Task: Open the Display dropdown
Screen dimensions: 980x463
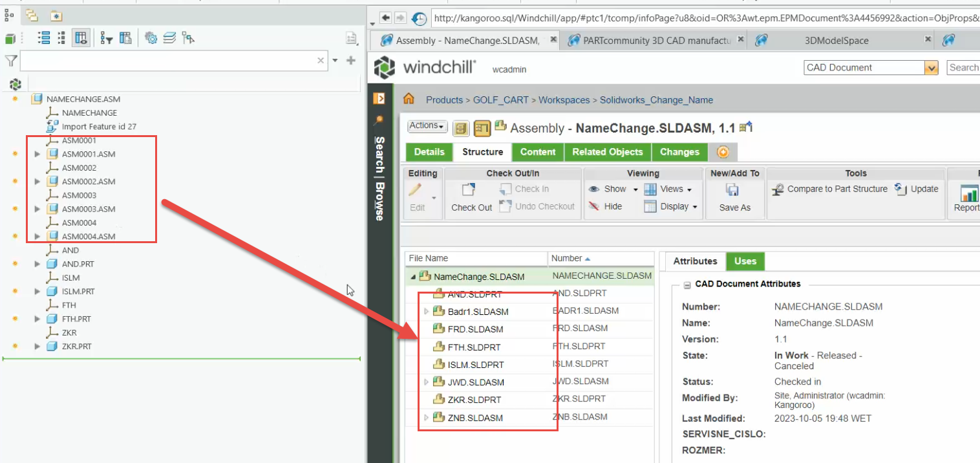Action: coord(671,207)
